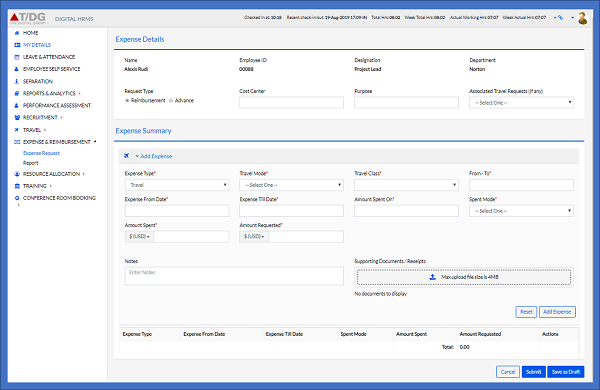Click the Expense Type column header
Viewport: 600px width, 390px height.
[x=137, y=334]
